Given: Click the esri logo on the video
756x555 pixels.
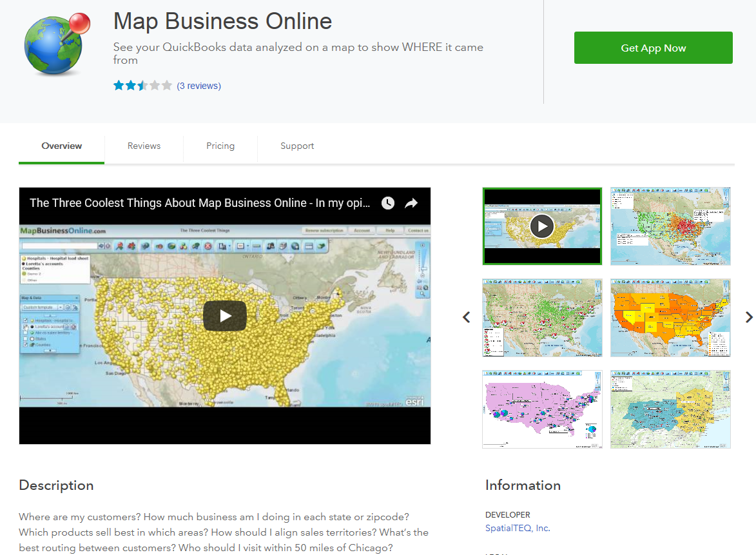Looking at the screenshot, I should 412,401.
